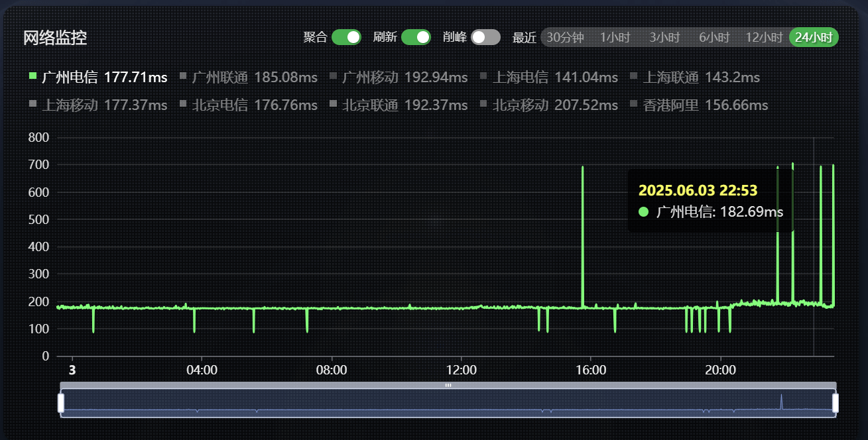Show 广州联通 series via its legend marker
This screenshot has height=440, width=868.
(x=184, y=76)
